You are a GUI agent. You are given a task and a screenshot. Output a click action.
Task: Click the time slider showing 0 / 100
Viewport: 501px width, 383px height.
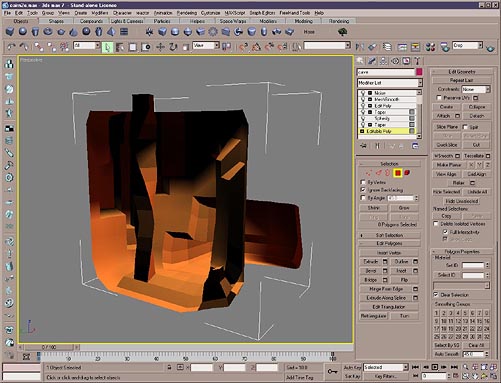coord(49,347)
